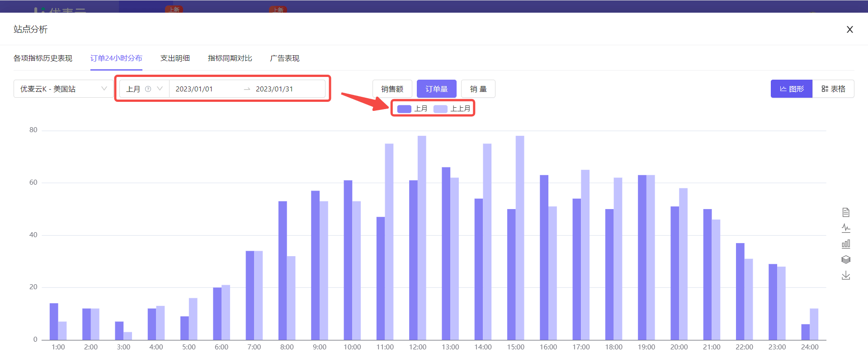868x358 pixels.
Task: Switch chart to line type icon
Action: (846, 228)
